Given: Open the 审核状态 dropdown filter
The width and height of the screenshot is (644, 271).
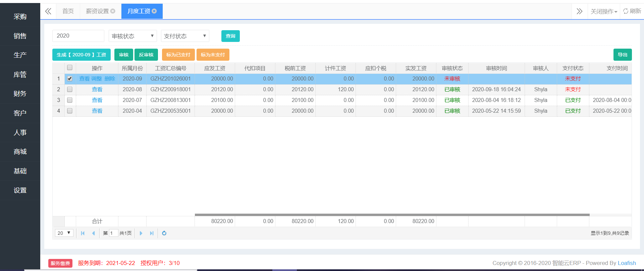Looking at the screenshot, I should point(133,36).
